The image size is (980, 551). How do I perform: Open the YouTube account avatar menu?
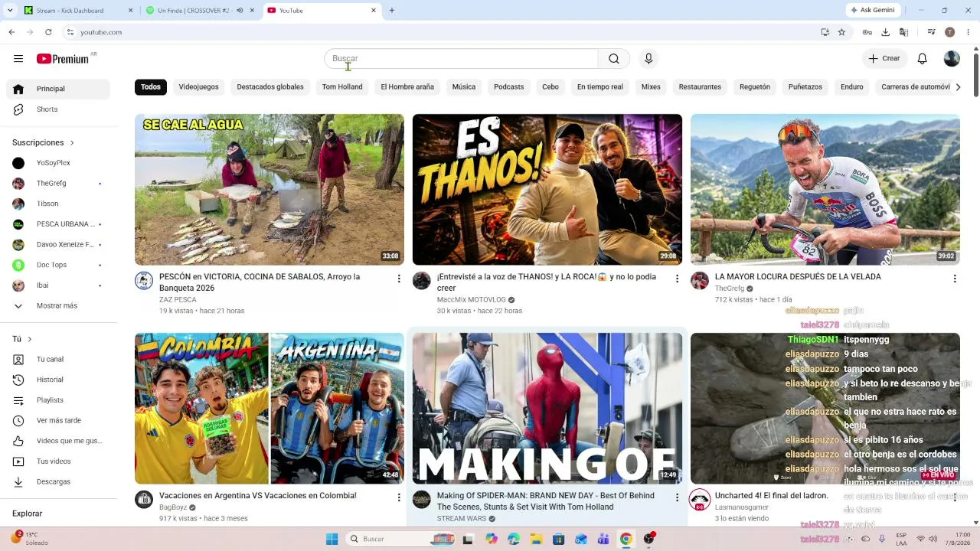click(952, 59)
